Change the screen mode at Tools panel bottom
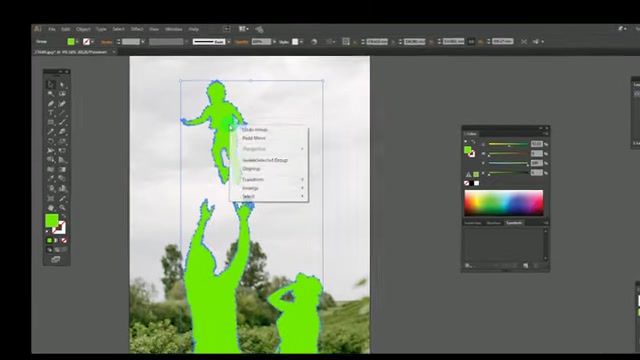640x360 pixels. click(x=56, y=259)
